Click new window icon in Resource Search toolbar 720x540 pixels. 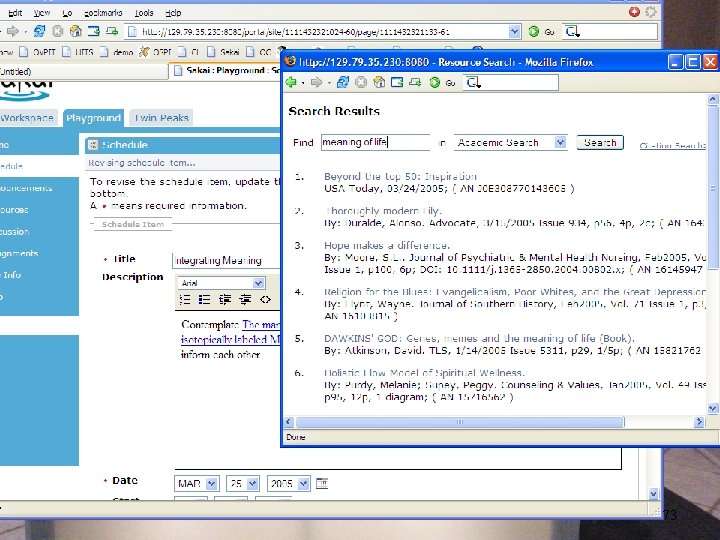tap(397, 82)
